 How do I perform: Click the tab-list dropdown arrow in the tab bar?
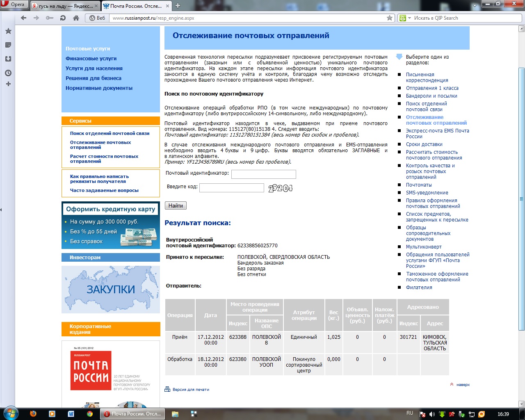(x=475, y=6)
